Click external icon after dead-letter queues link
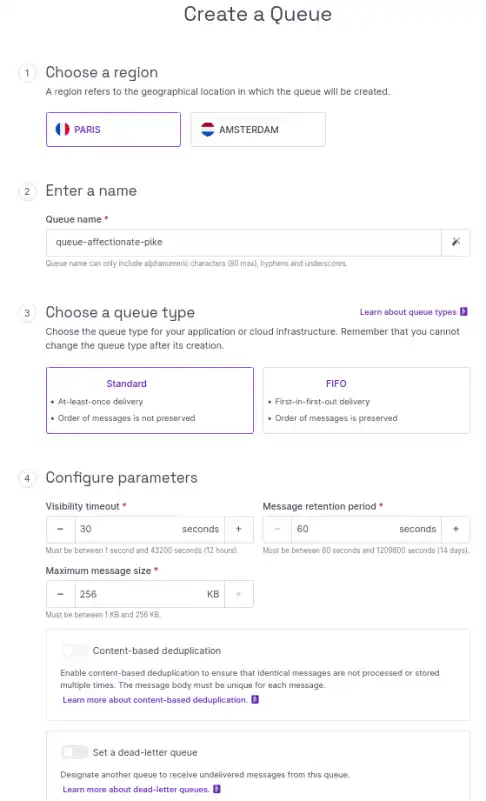486x801 pixels. click(x=217, y=789)
